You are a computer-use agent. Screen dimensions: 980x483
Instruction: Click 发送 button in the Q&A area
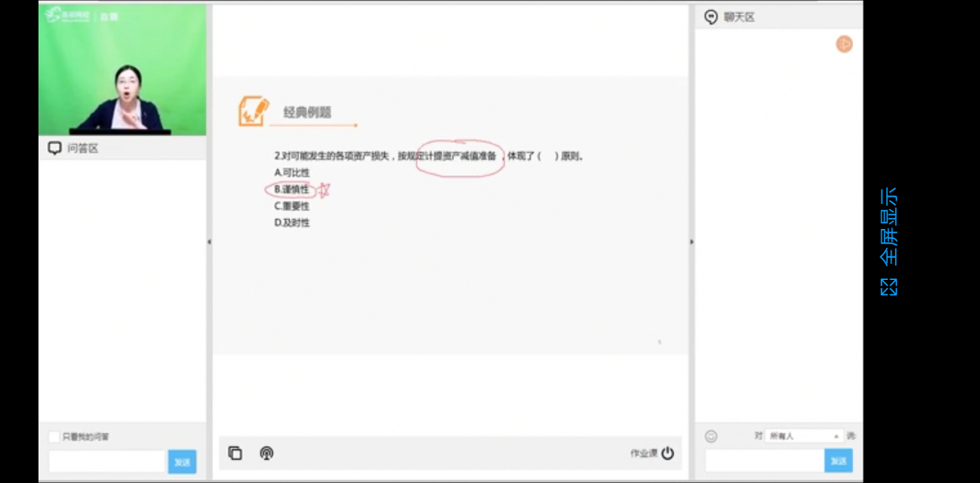[x=182, y=462]
